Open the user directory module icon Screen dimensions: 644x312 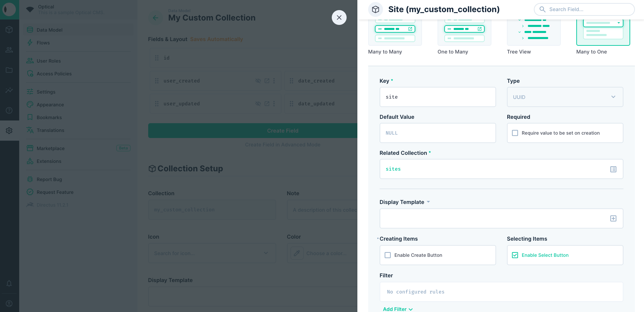(x=9, y=50)
